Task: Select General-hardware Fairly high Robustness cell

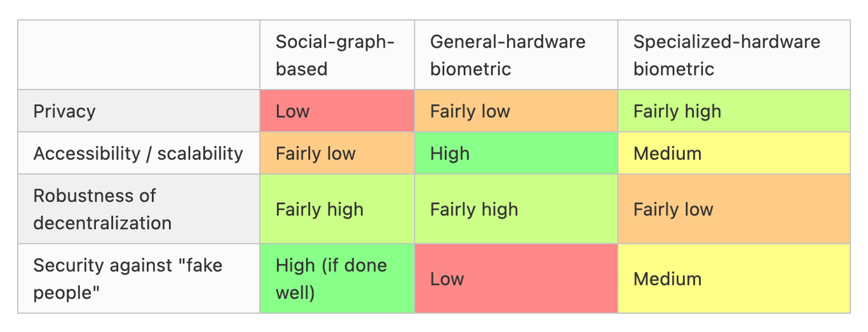Action: tap(516, 209)
